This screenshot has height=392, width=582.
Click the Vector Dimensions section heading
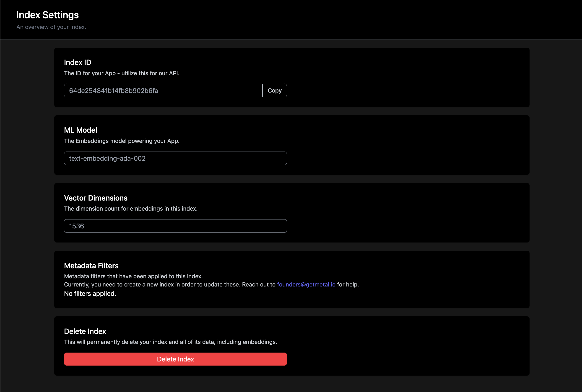[96, 198]
